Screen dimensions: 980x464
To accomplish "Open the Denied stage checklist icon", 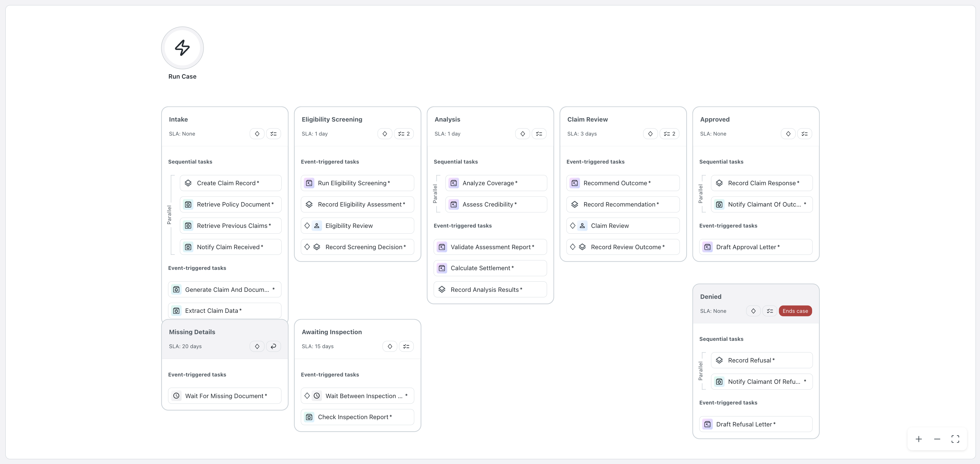I will (770, 311).
